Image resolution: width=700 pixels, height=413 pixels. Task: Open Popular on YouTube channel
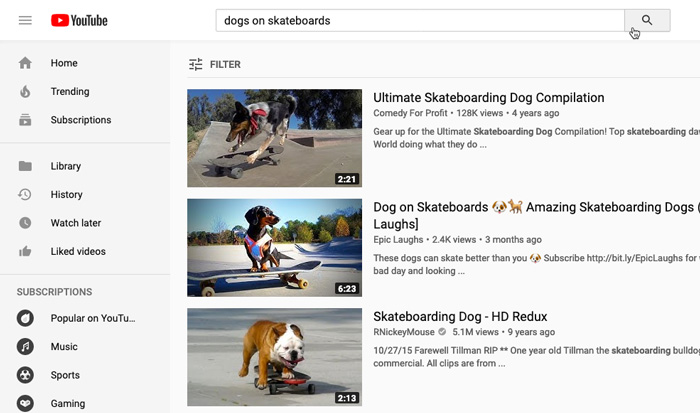tap(92, 319)
